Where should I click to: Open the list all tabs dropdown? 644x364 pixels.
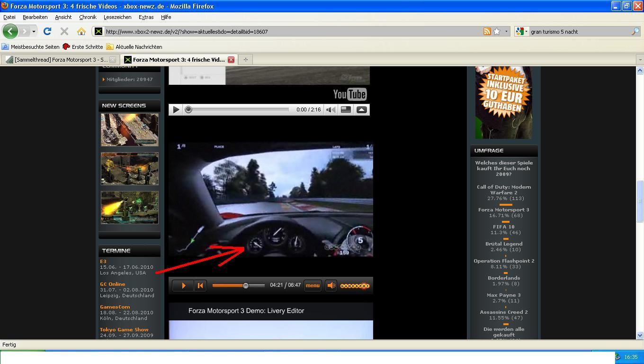[640, 60]
